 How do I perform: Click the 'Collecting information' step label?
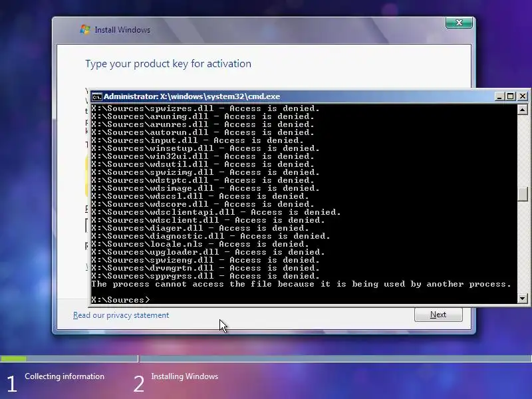click(x=65, y=376)
